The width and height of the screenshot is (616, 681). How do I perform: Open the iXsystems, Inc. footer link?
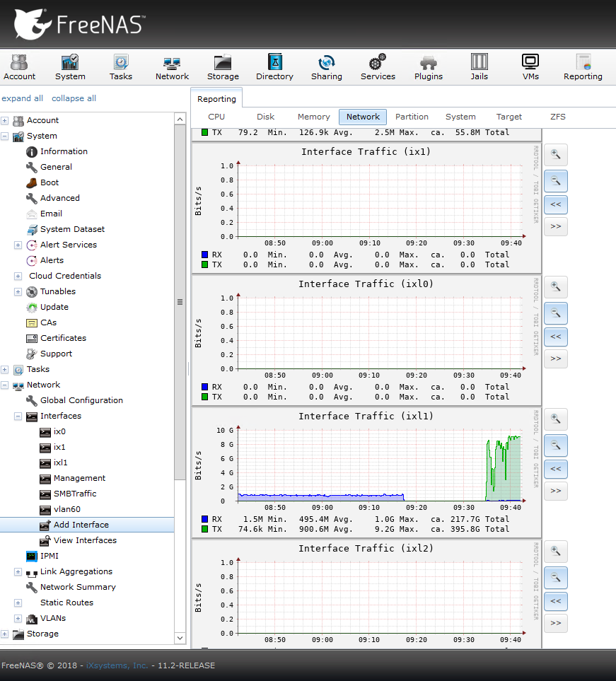click(117, 665)
